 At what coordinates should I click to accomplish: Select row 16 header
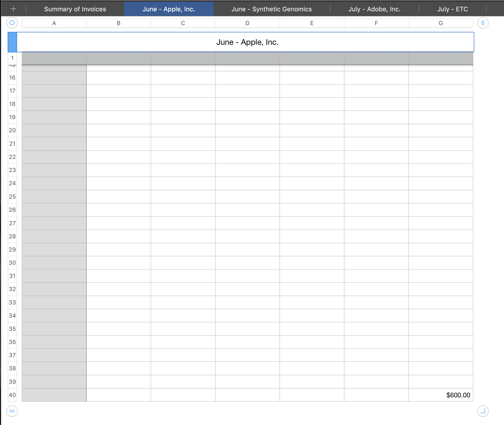tap(12, 78)
